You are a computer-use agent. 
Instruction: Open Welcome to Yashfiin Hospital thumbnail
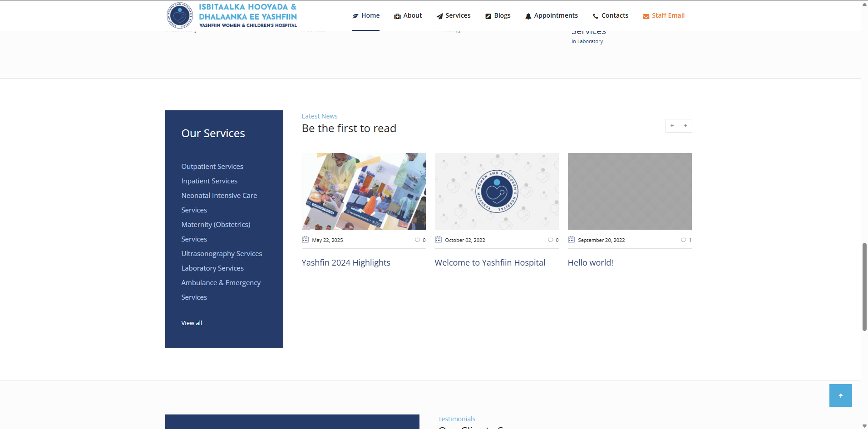pyautogui.click(x=497, y=191)
